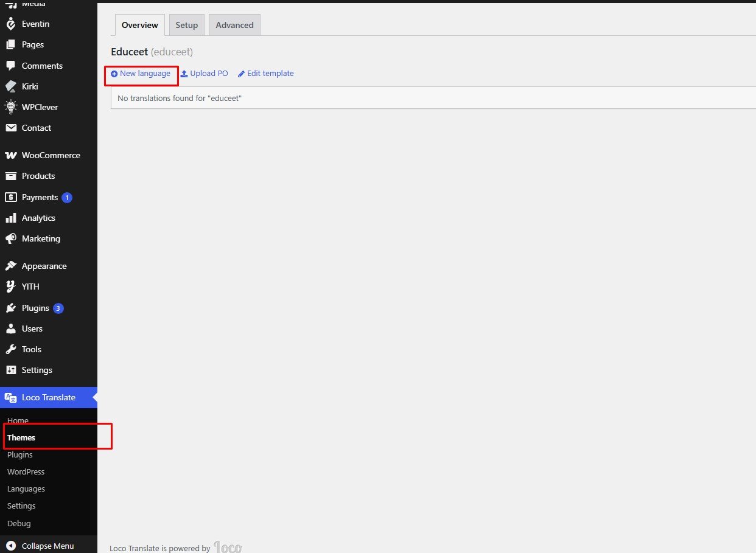Click the YITH logo icon

pyautogui.click(x=10, y=287)
